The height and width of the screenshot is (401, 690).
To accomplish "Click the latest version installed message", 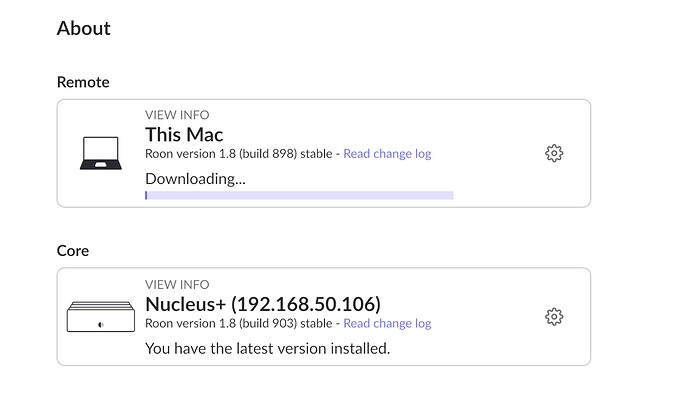I will tap(268, 348).
